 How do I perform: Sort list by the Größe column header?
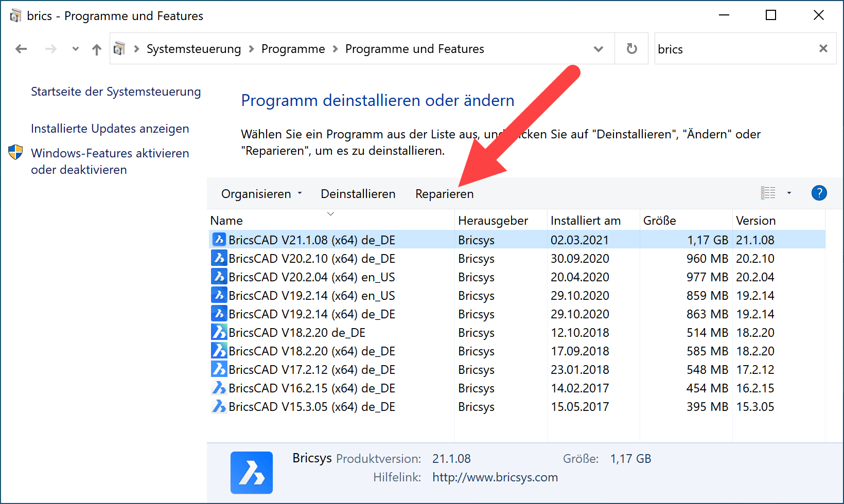pos(659,221)
